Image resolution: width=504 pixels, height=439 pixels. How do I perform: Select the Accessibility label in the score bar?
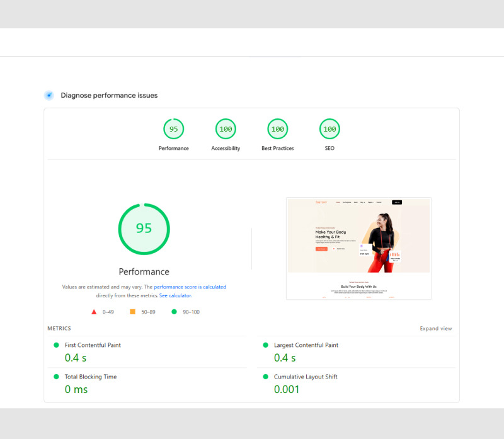226,148
